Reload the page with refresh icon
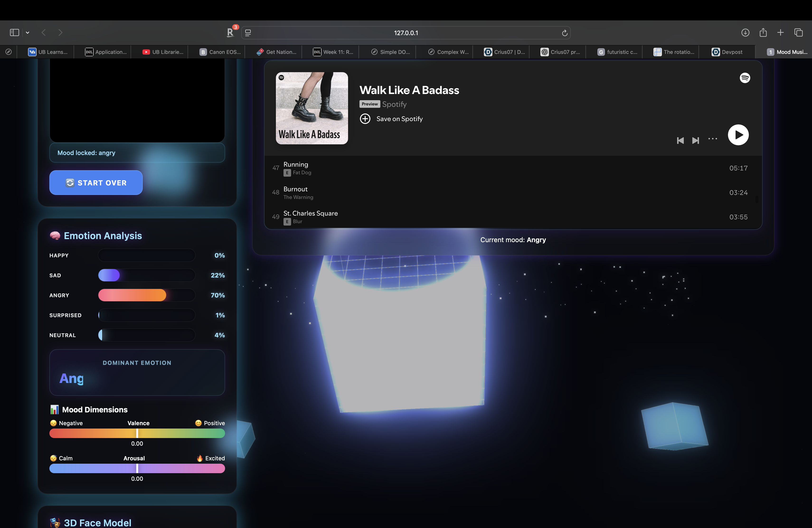The height and width of the screenshot is (528, 812). (x=564, y=33)
